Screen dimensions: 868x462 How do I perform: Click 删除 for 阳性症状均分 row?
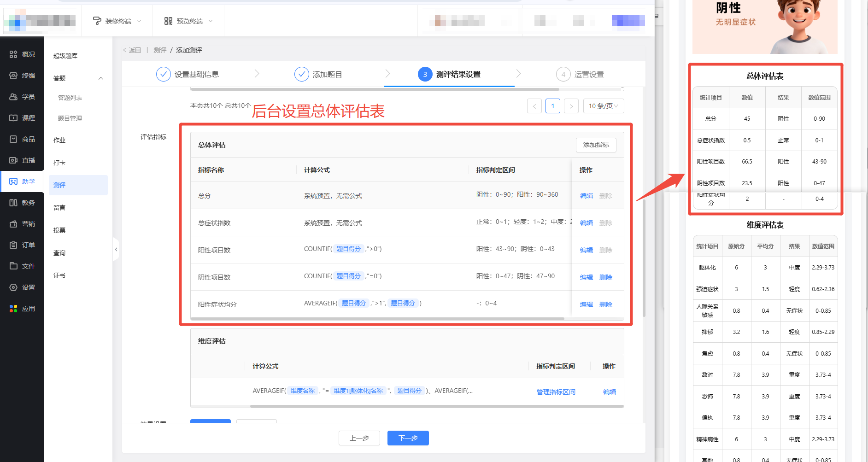click(605, 304)
